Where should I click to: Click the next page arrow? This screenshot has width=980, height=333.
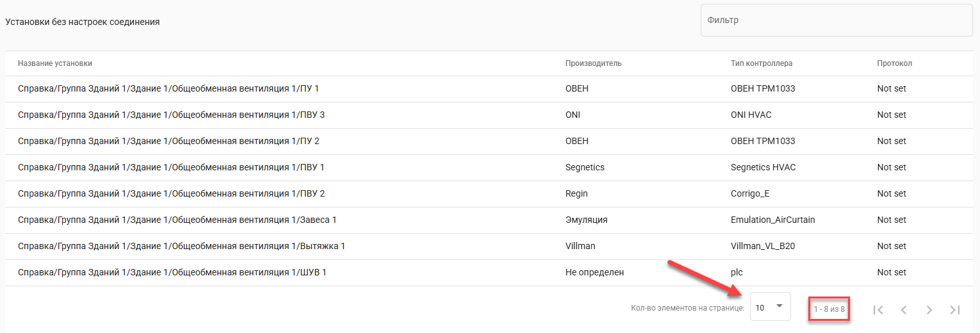pyautogui.click(x=929, y=310)
